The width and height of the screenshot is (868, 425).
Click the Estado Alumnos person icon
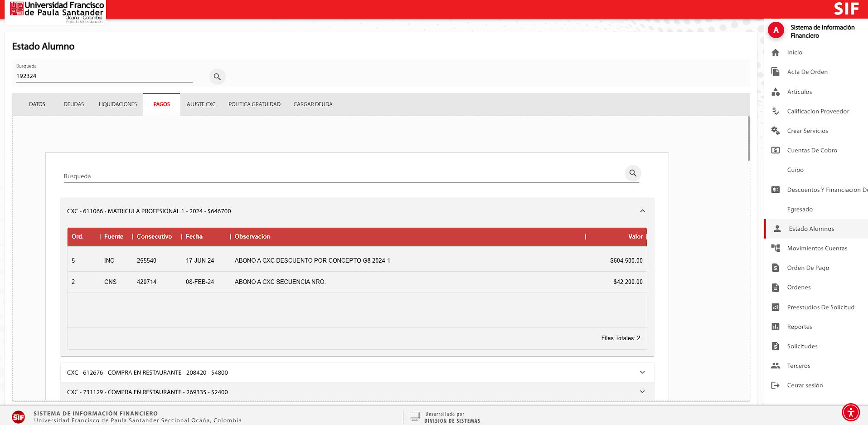pyautogui.click(x=777, y=229)
